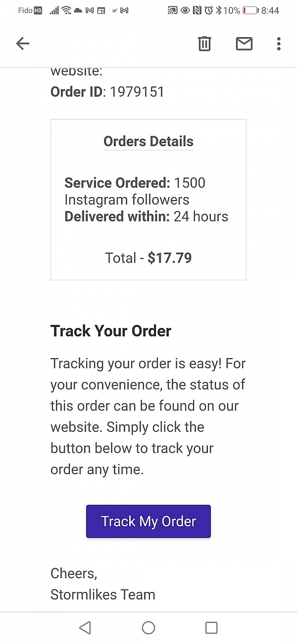Go back to the inbox

pos(23,44)
